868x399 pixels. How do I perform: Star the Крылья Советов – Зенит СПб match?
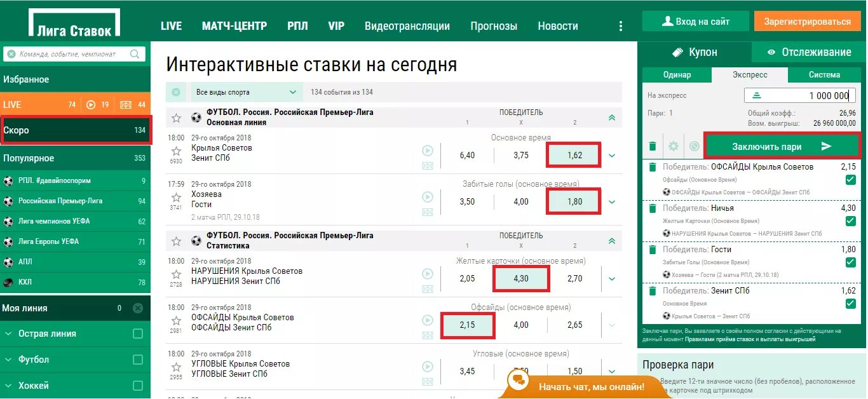pyautogui.click(x=177, y=151)
